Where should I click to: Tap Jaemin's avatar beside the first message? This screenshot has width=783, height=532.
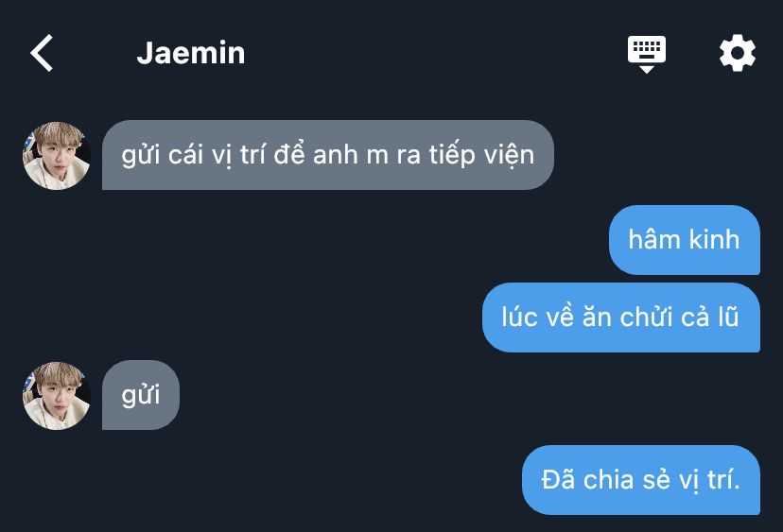(57, 155)
